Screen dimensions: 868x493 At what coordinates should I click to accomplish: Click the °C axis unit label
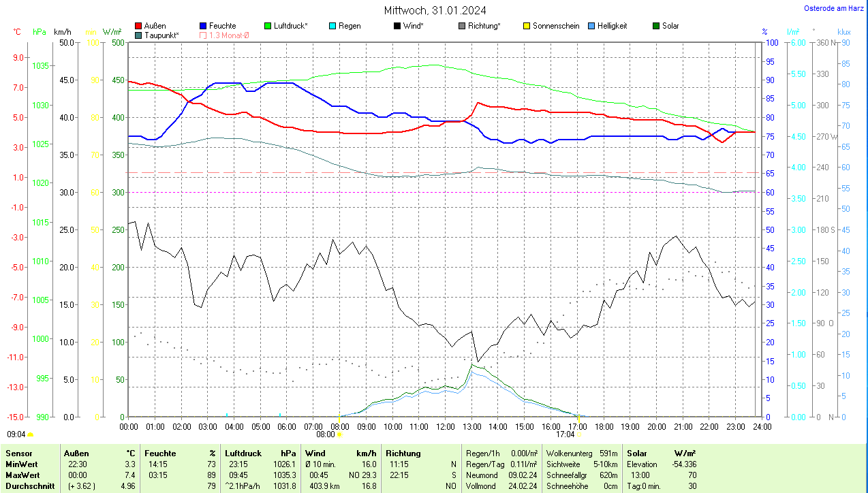point(18,32)
